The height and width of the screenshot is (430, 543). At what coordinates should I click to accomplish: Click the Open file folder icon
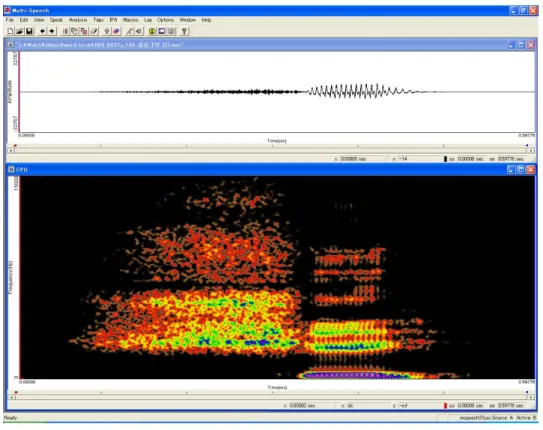[20, 31]
